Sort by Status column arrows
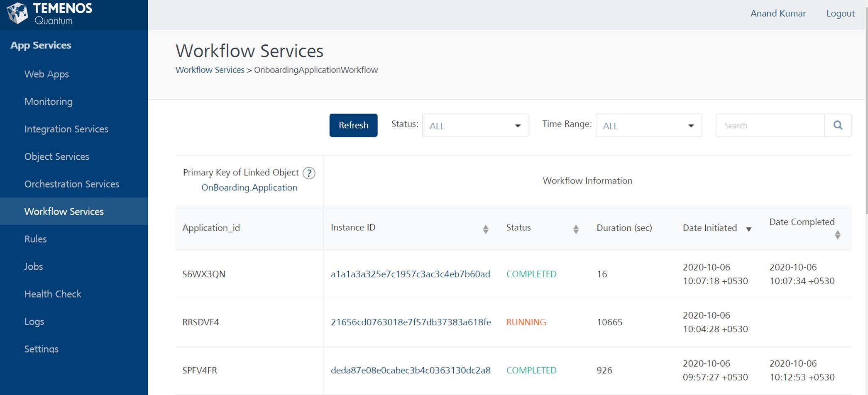The width and height of the screenshot is (868, 395). [576, 229]
